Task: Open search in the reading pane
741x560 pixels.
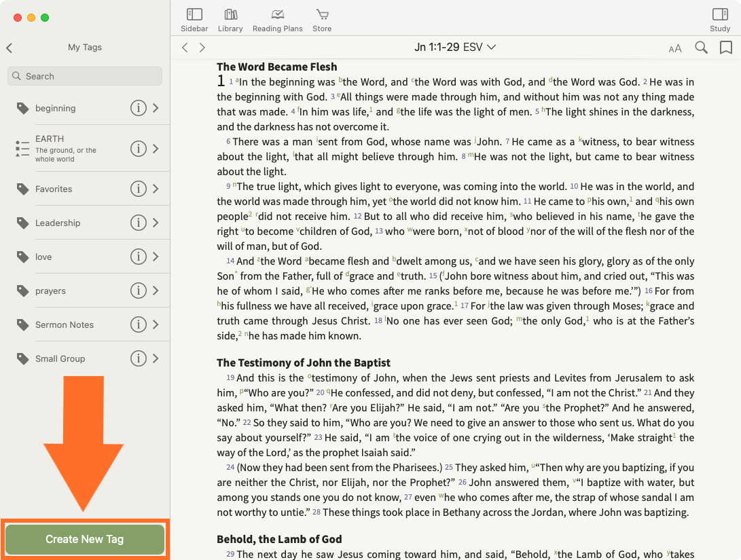Action: [702, 48]
